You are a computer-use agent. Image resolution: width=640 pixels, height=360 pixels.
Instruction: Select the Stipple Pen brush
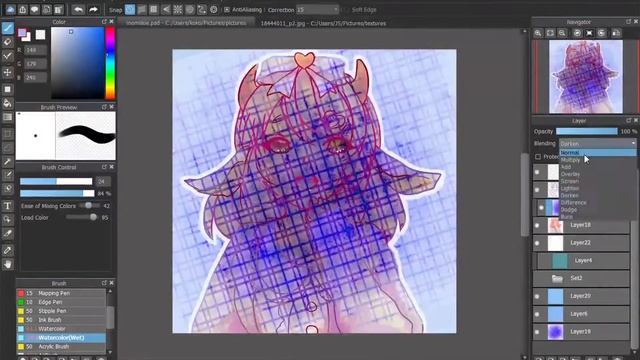pos(61,311)
